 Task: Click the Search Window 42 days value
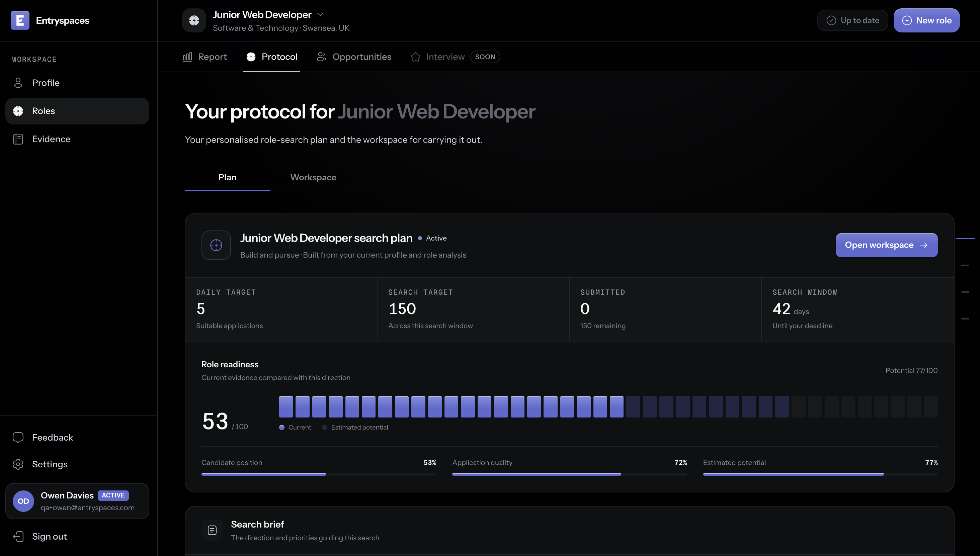click(x=791, y=309)
